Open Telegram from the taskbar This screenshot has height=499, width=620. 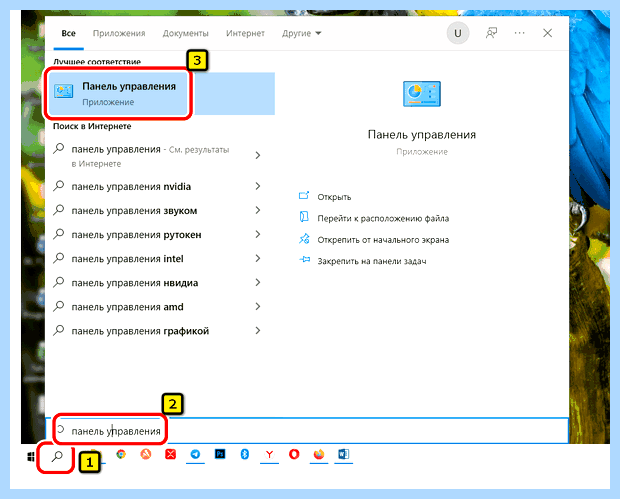click(x=195, y=454)
